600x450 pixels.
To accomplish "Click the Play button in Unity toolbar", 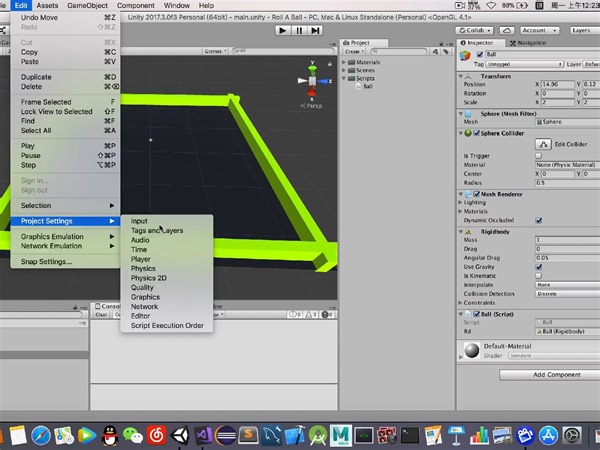I will click(x=282, y=31).
